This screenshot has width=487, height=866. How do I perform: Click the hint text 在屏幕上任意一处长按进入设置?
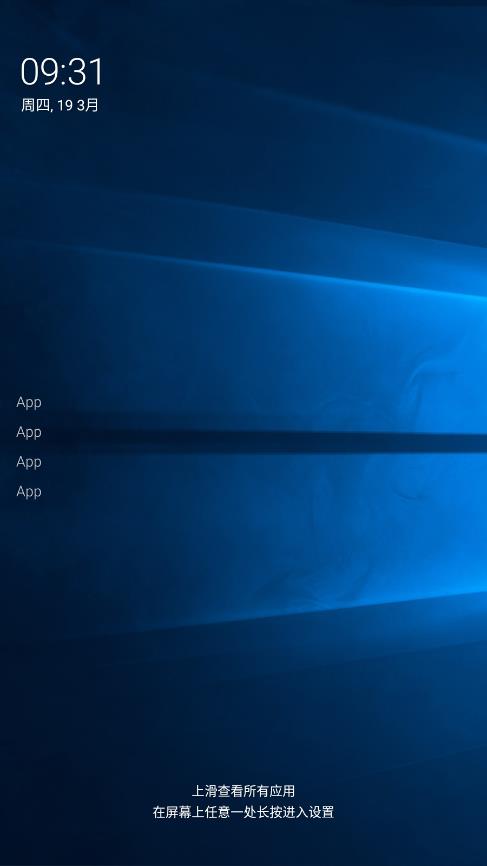244,812
